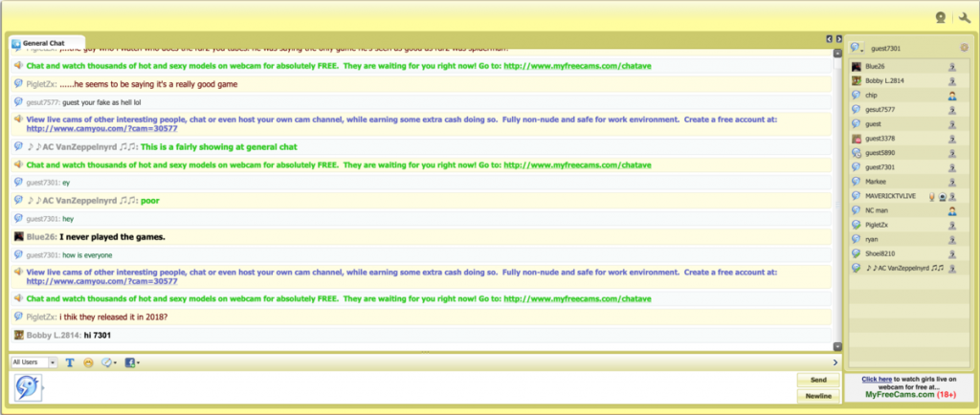Click the microphone icon next to MAVERICKTVLIVE

931,196
